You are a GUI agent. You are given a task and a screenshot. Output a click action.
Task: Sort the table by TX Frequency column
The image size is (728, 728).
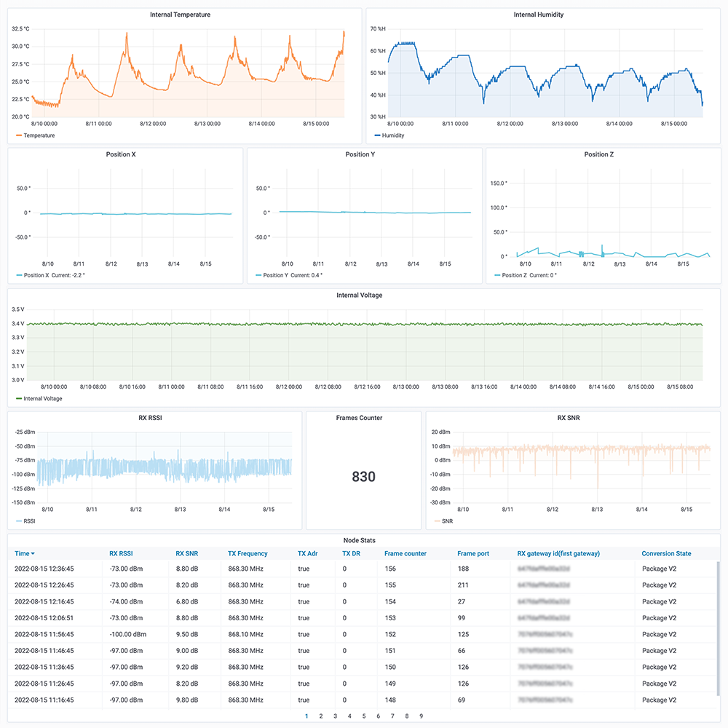(x=248, y=553)
